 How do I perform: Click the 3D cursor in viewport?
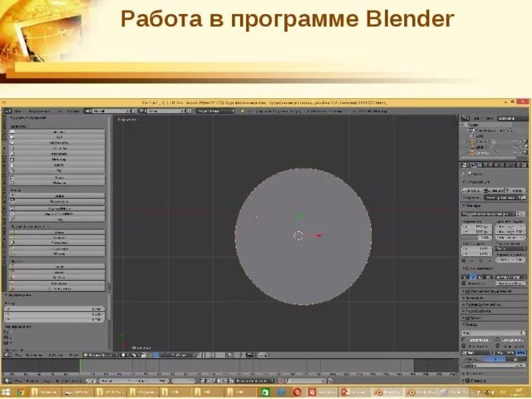click(298, 235)
